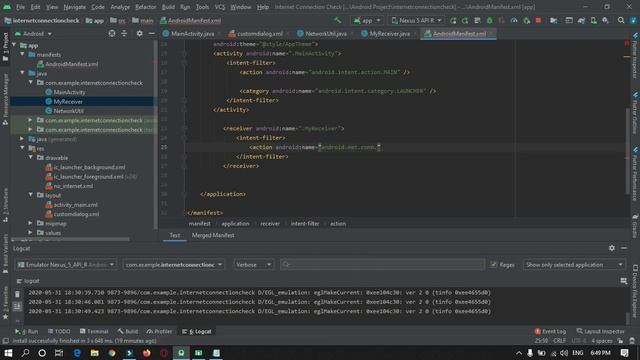The height and width of the screenshot is (360, 640).
Task: Click the Sync Project with Gradle icon
Action: pos(581,20)
